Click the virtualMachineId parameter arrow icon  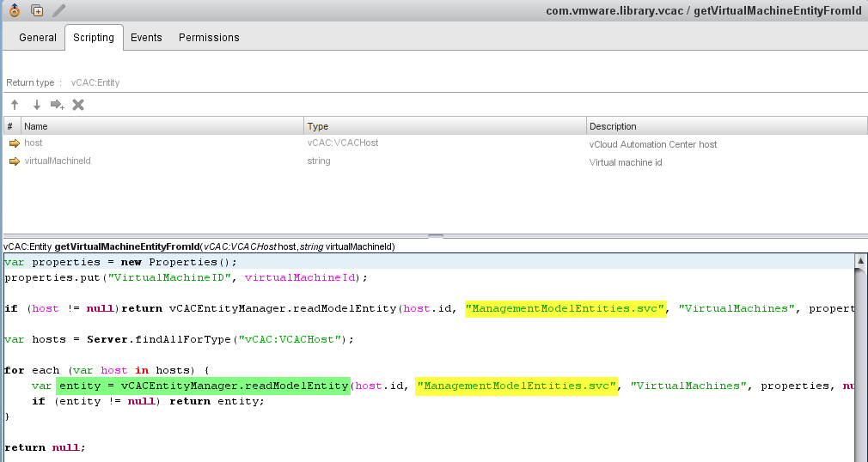(x=15, y=161)
